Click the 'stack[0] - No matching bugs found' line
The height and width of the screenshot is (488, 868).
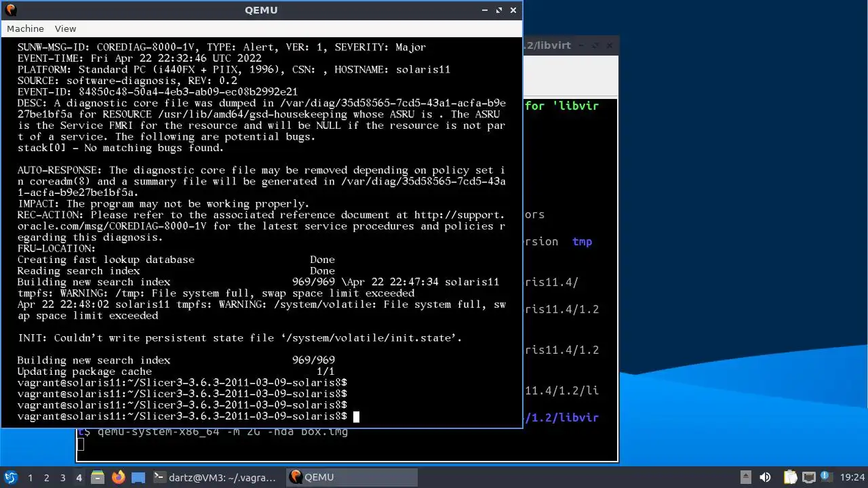coord(120,148)
